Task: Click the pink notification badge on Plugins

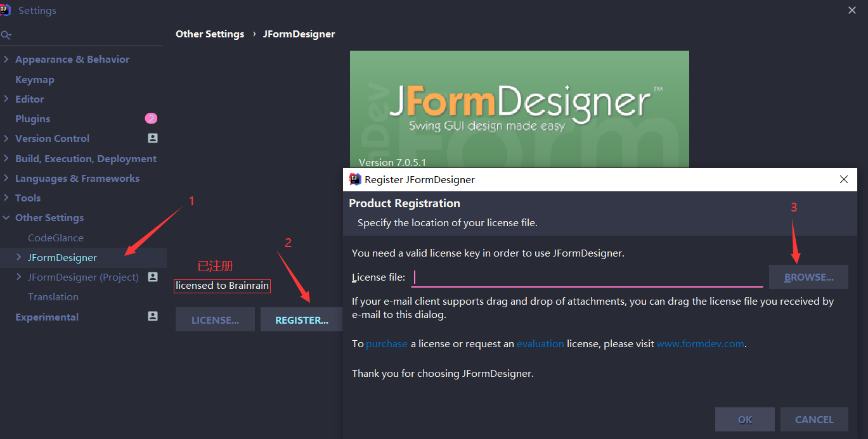Action: (150, 118)
